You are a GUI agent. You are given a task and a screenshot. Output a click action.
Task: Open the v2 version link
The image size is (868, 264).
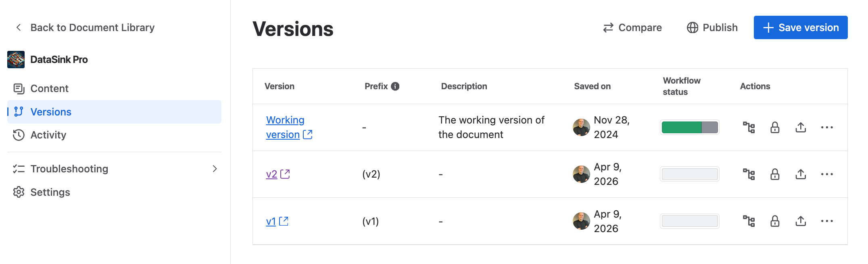coord(271,174)
